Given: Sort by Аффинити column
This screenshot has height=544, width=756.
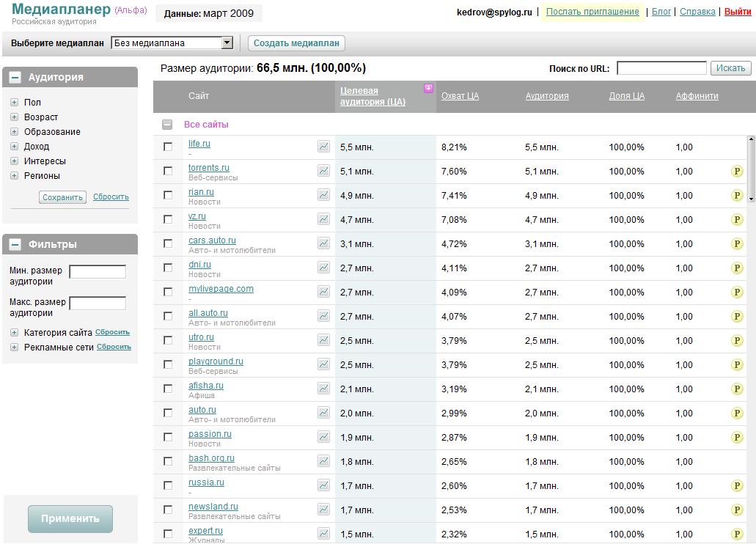Looking at the screenshot, I should (x=697, y=96).
